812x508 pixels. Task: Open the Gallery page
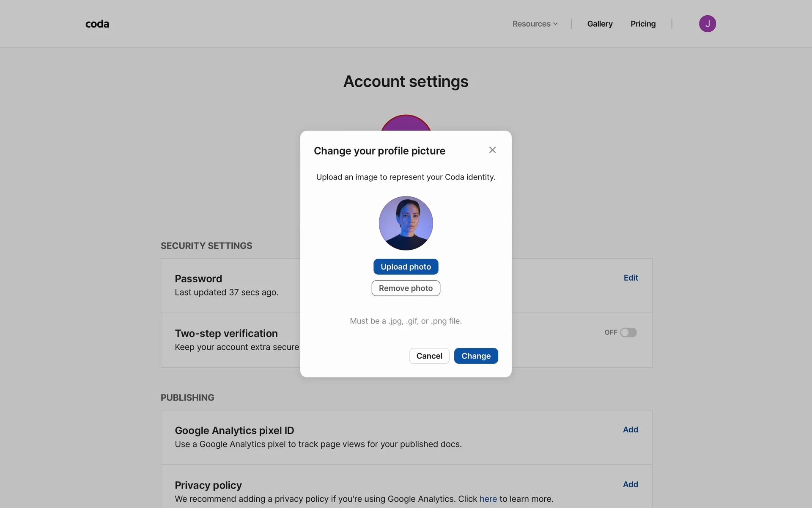click(600, 24)
